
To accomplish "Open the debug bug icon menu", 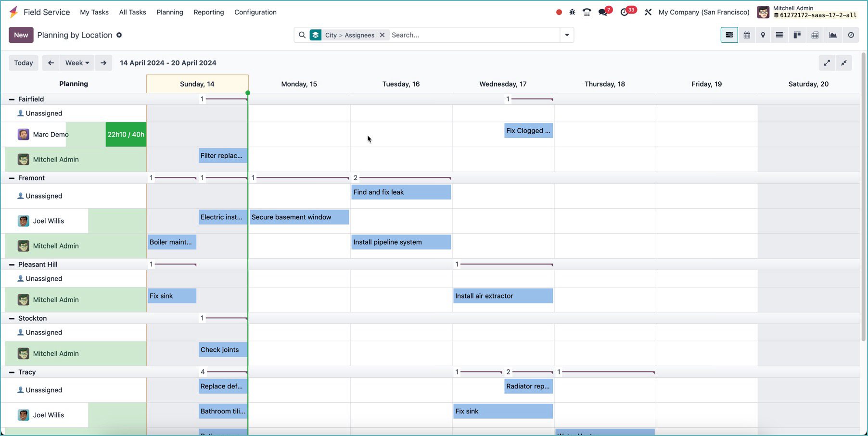I will point(572,12).
